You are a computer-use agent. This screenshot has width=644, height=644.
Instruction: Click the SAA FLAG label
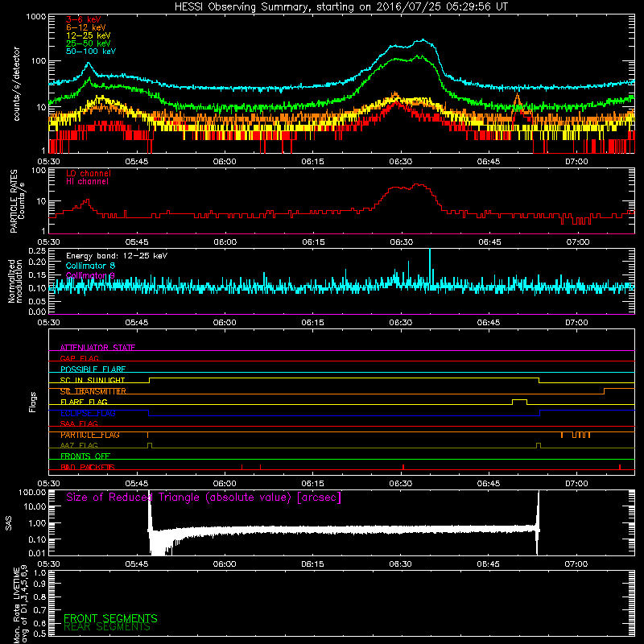79,424
